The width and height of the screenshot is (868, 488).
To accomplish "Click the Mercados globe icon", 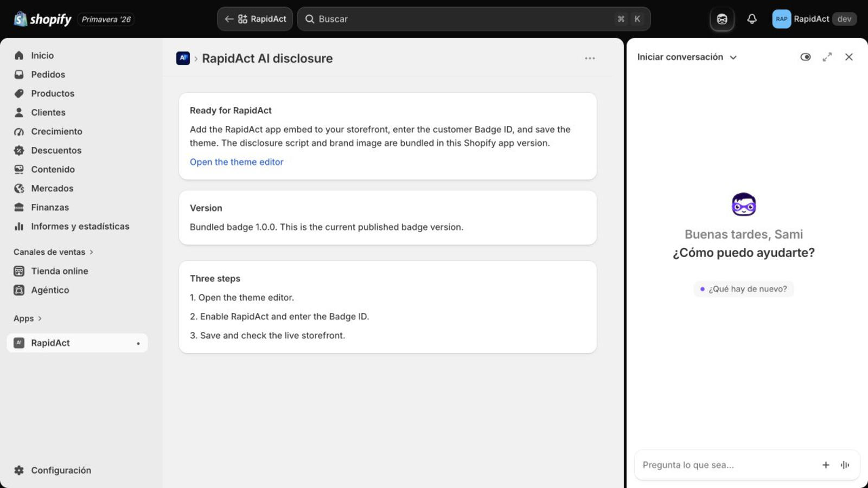I will [x=19, y=188].
